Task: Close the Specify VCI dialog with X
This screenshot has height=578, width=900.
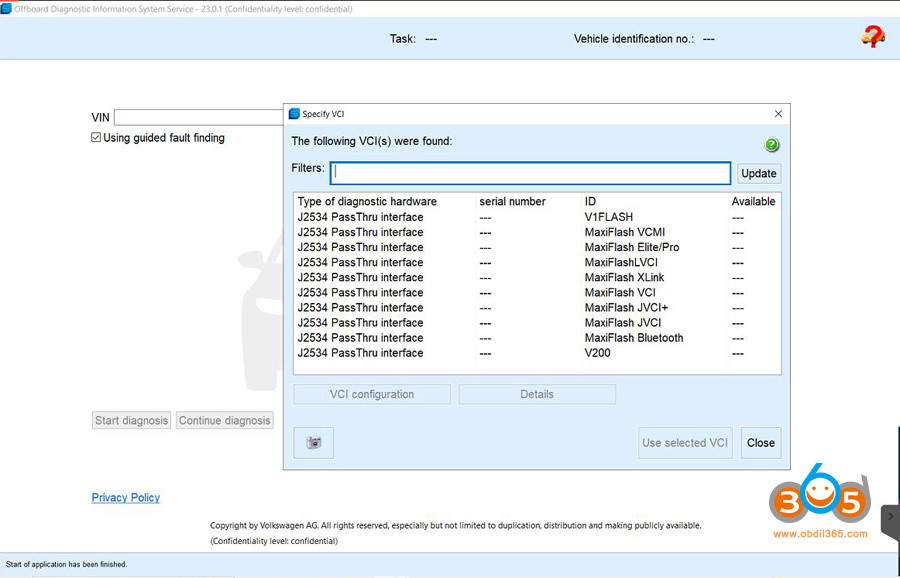Action: [x=778, y=114]
